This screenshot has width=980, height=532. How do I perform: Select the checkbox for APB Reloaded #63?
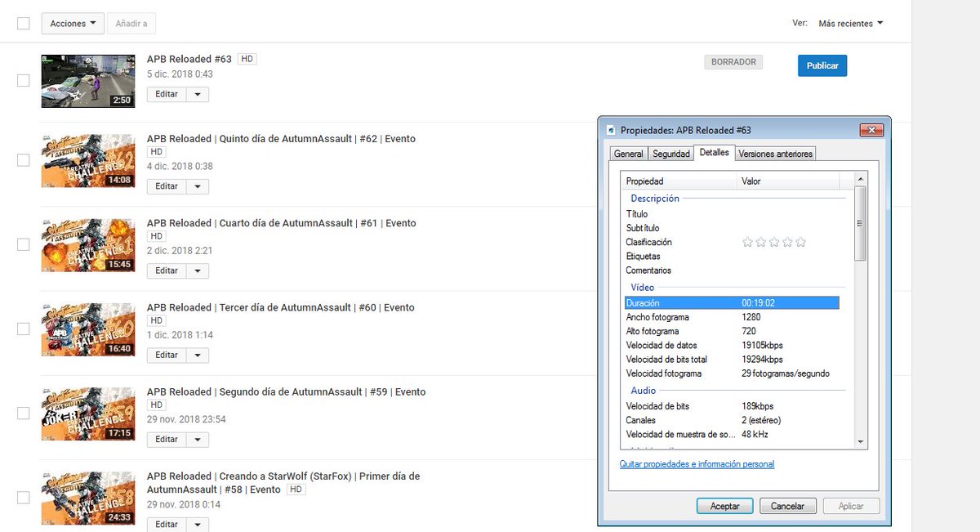pyautogui.click(x=24, y=81)
